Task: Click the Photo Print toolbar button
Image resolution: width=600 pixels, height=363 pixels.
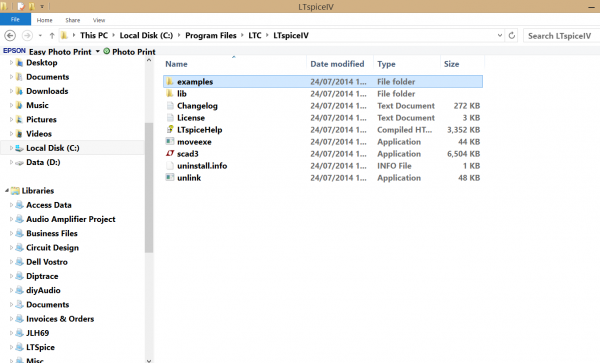Action: 129,51
